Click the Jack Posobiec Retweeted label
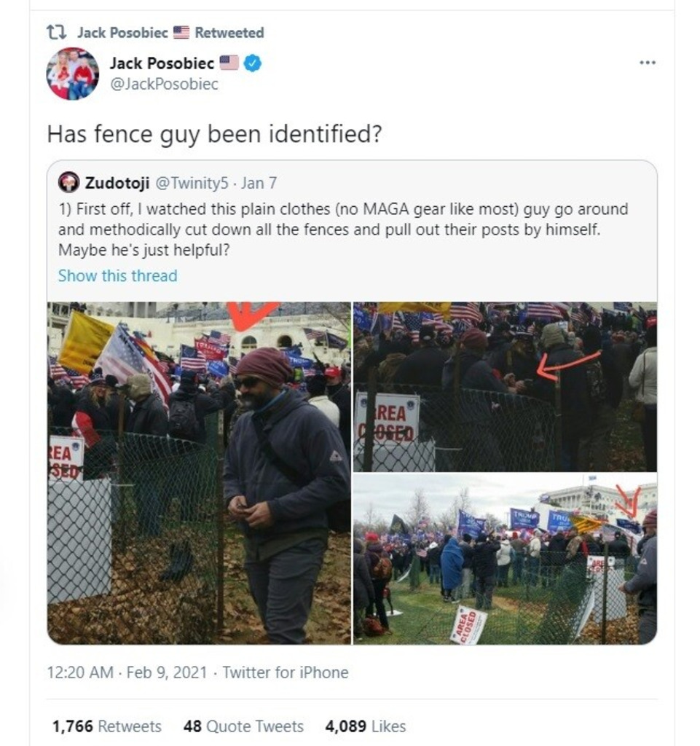Viewport: 700px width, 746px height. pos(170,32)
